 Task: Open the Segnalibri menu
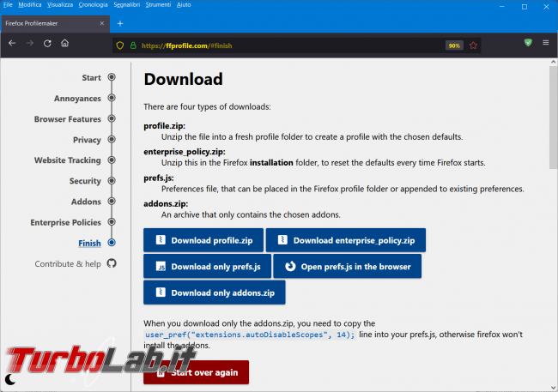(x=127, y=4)
